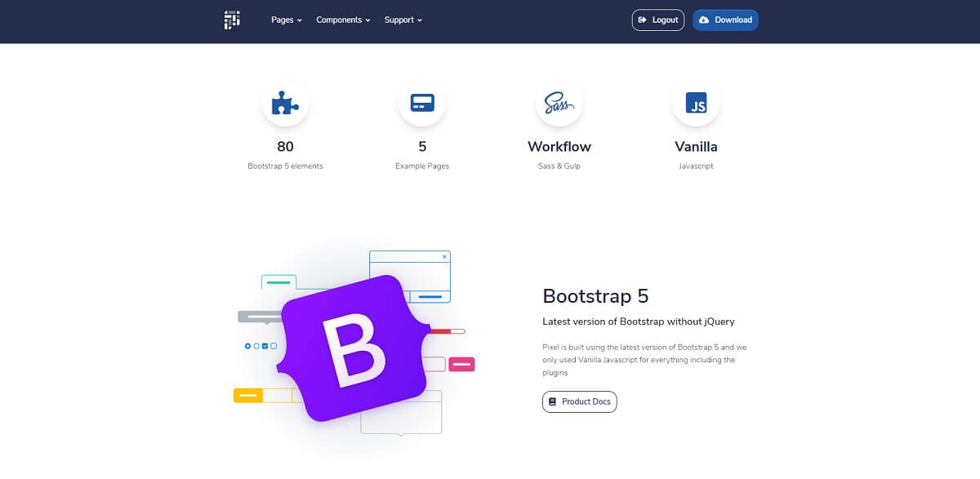Click the cloud download icon
This screenshot has height=479, width=980.
coord(704,20)
